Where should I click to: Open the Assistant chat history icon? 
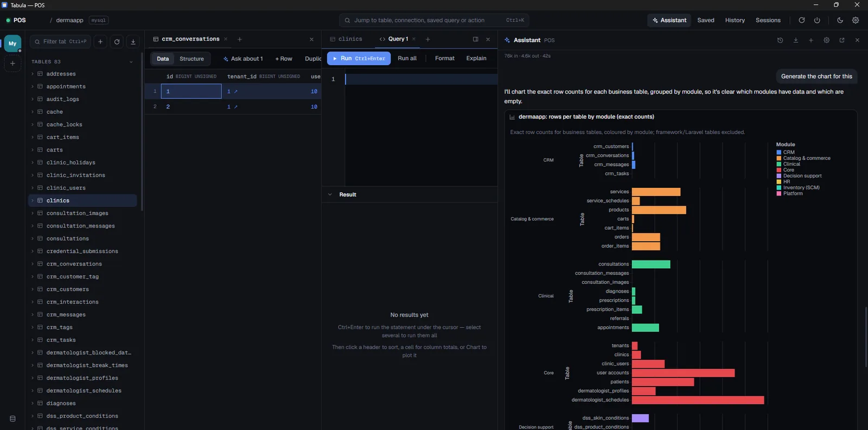coord(780,40)
